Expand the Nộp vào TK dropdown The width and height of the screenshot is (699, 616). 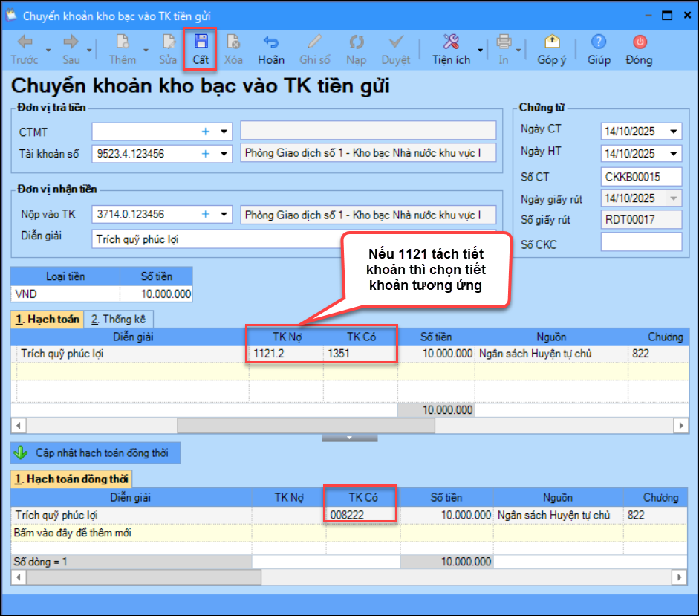224,215
